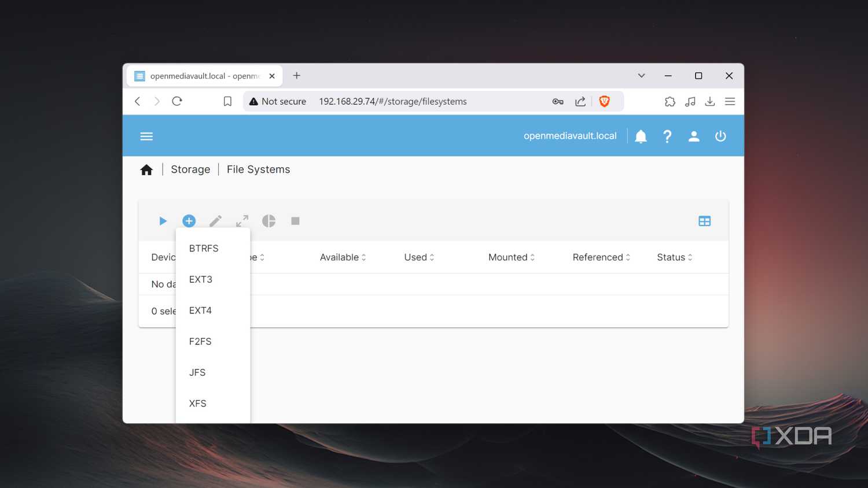This screenshot has height=488, width=868.
Task: Click the share page icon
Action: click(580, 101)
